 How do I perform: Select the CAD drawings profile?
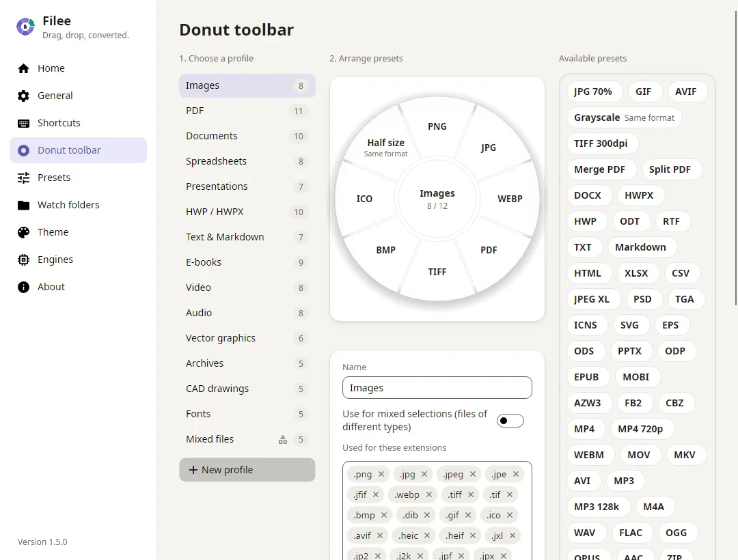coord(247,389)
